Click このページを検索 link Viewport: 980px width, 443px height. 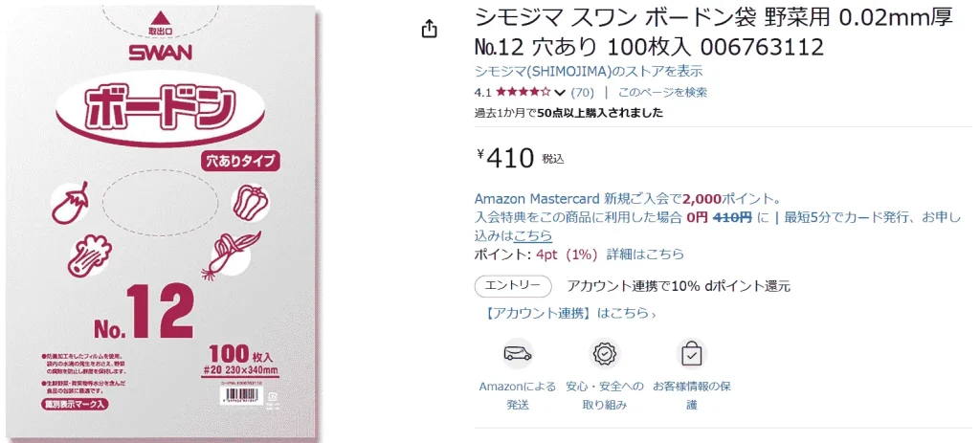pos(662,93)
